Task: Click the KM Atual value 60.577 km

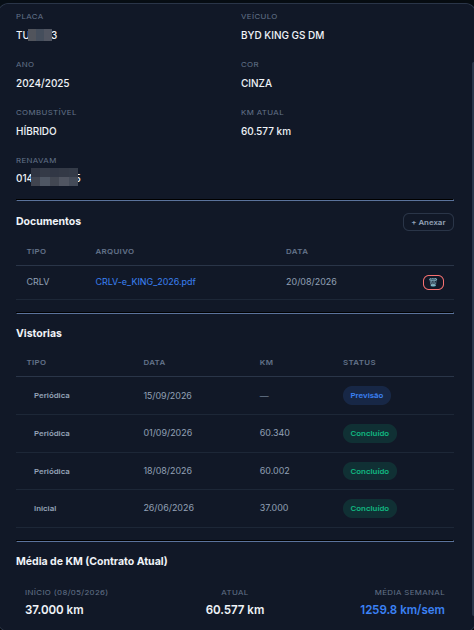Action: (266, 131)
